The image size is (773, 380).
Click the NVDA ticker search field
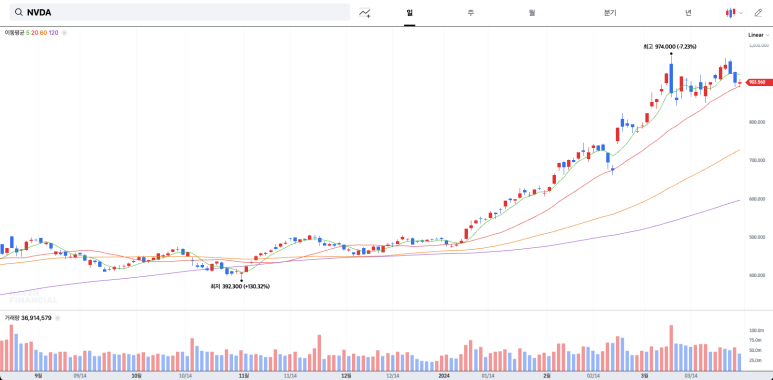pos(180,12)
